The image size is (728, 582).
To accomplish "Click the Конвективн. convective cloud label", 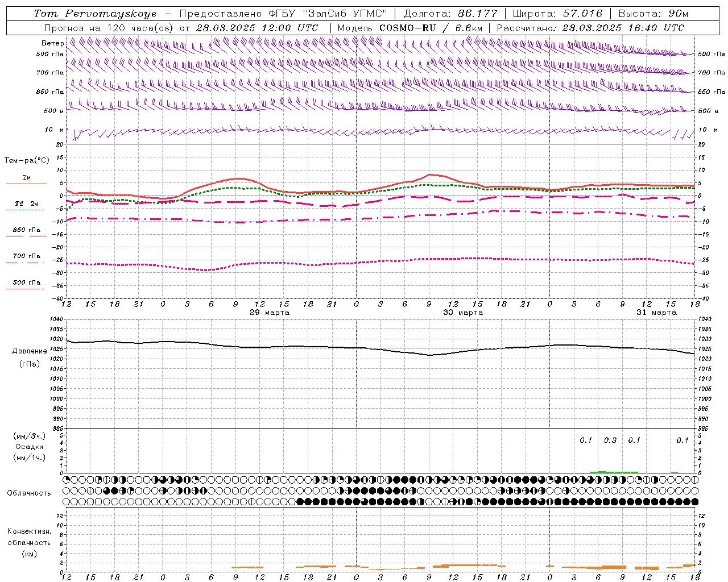I will (x=30, y=531).
